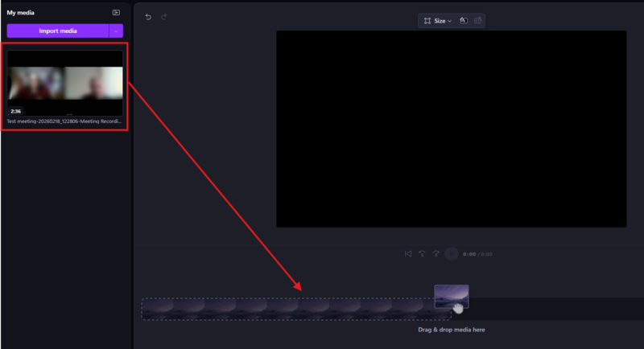The height and width of the screenshot is (349, 644).
Task: Expand the Import media dropdown arrow
Action: [116, 31]
